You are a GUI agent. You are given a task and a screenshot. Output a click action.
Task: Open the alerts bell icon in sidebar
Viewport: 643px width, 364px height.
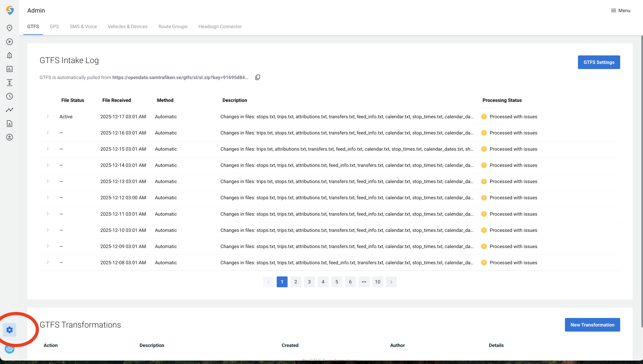[10, 55]
